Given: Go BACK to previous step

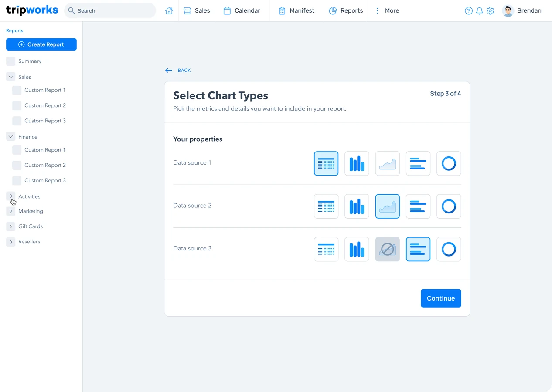Looking at the screenshot, I should coord(184,71).
